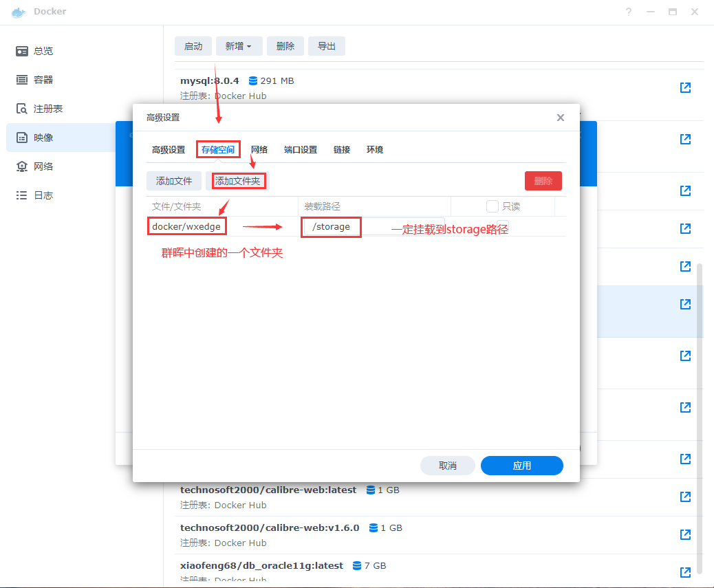Viewport: 714px width, 588px height.
Task: Open 日志 logs in sidebar
Action: pyautogui.click(x=43, y=195)
